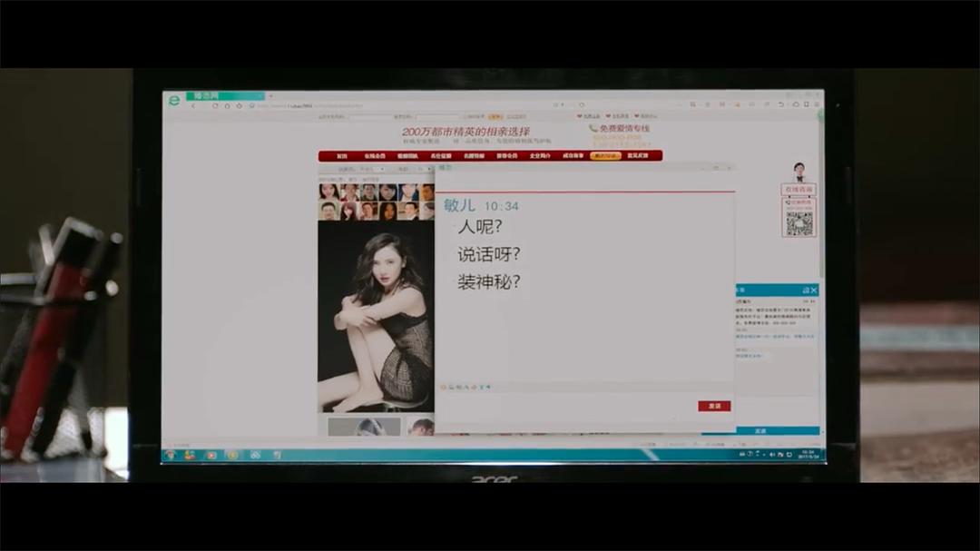Close the blue side chat panel
This screenshot has height=551, width=980.
814,290
